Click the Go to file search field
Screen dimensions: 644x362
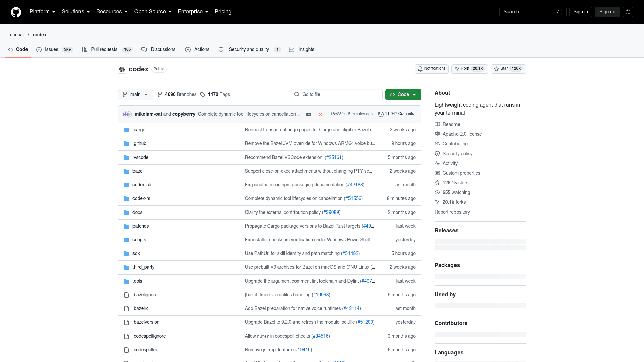(337, 95)
